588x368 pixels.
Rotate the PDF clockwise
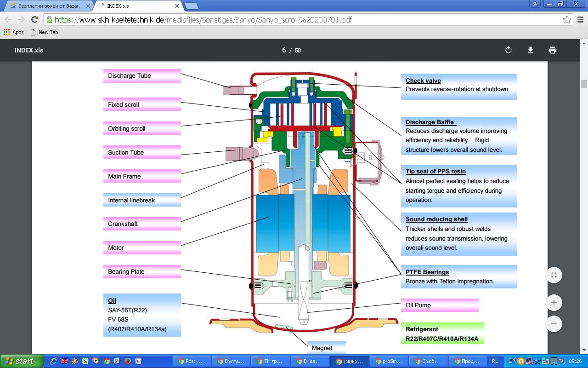tap(509, 50)
